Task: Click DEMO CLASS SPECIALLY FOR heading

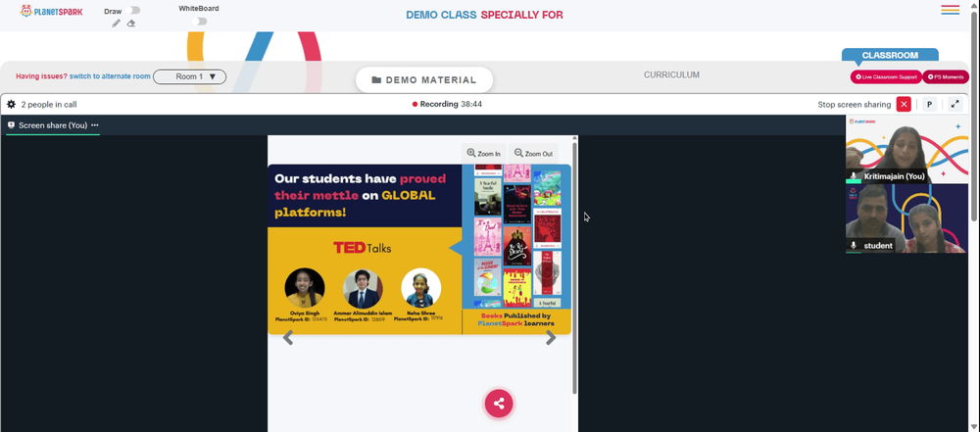Action: click(x=484, y=15)
